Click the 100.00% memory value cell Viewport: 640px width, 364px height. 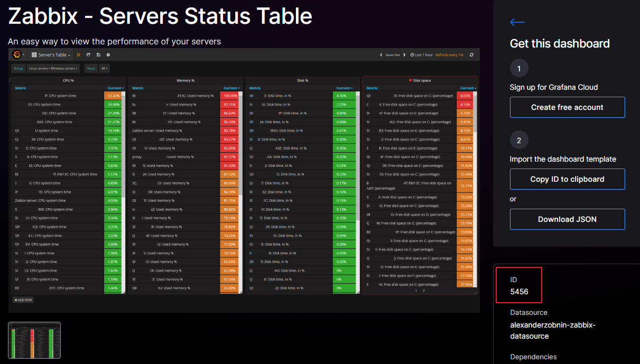pos(230,96)
